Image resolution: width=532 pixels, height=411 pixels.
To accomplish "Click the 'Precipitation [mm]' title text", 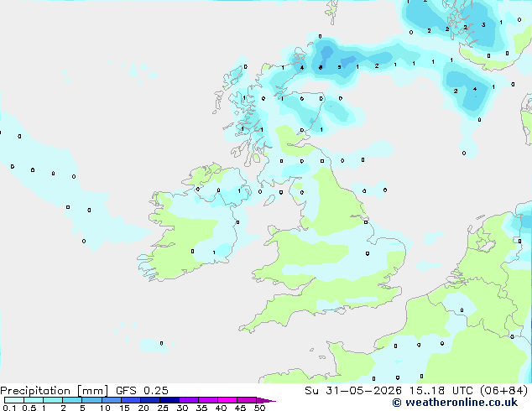I will (55, 391).
